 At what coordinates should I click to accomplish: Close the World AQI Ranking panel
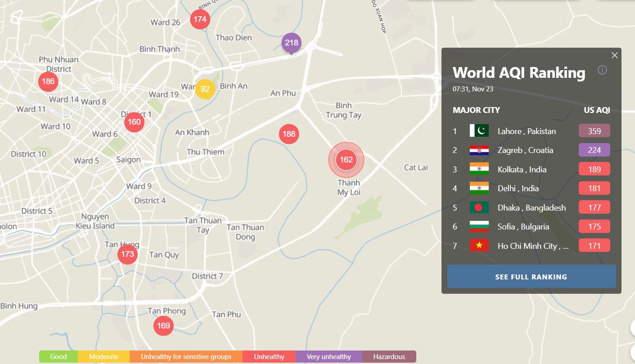614,55
